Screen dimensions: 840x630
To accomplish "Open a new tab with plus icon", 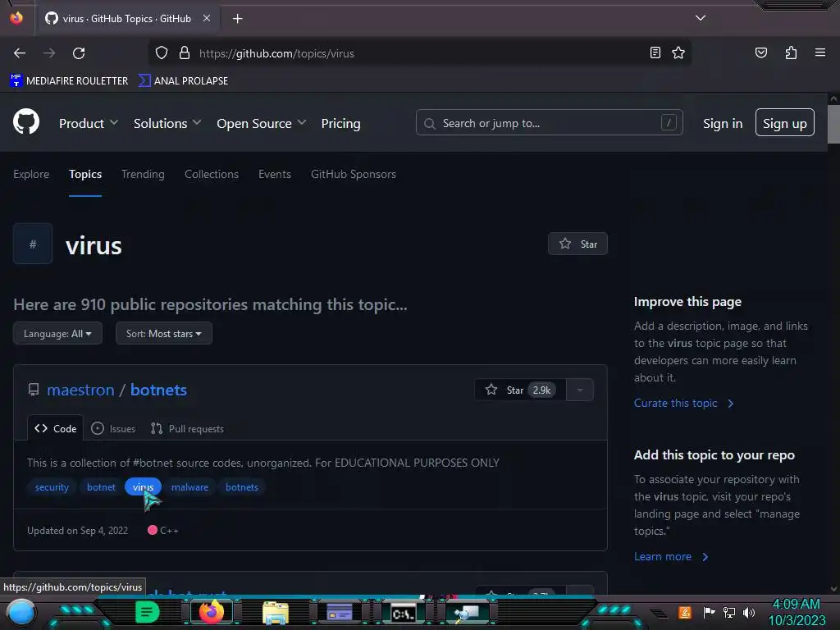I will (237, 19).
